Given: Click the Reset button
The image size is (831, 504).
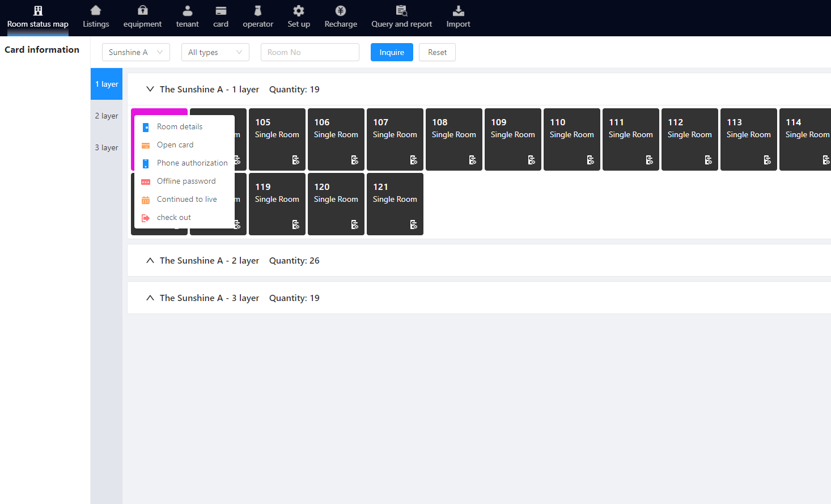Looking at the screenshot, I should coord(437,52).
